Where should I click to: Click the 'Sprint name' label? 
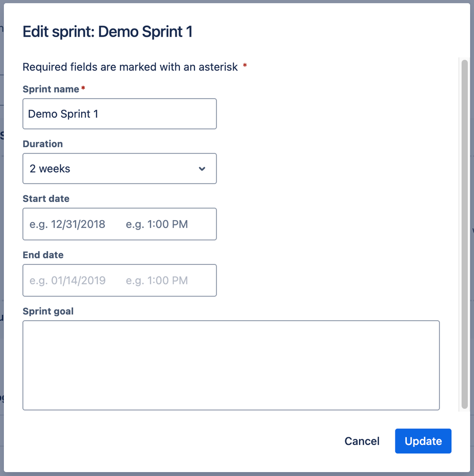[x=51, y=89]
